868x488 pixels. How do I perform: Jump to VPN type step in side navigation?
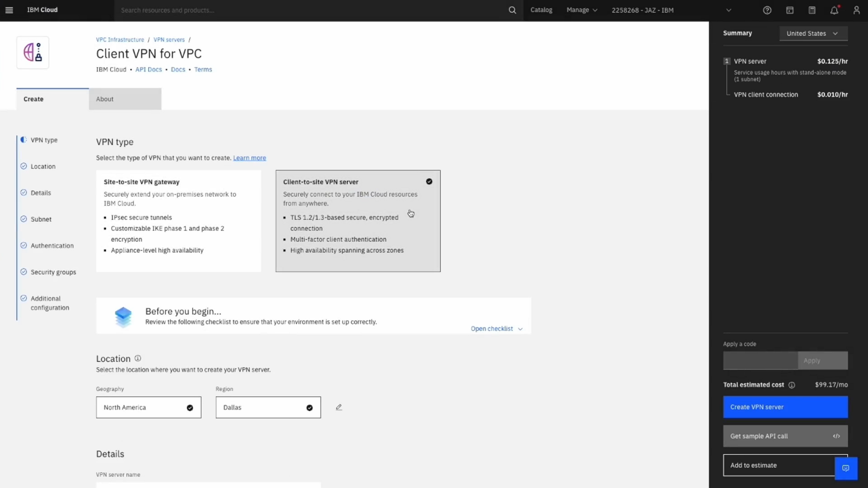44,140
